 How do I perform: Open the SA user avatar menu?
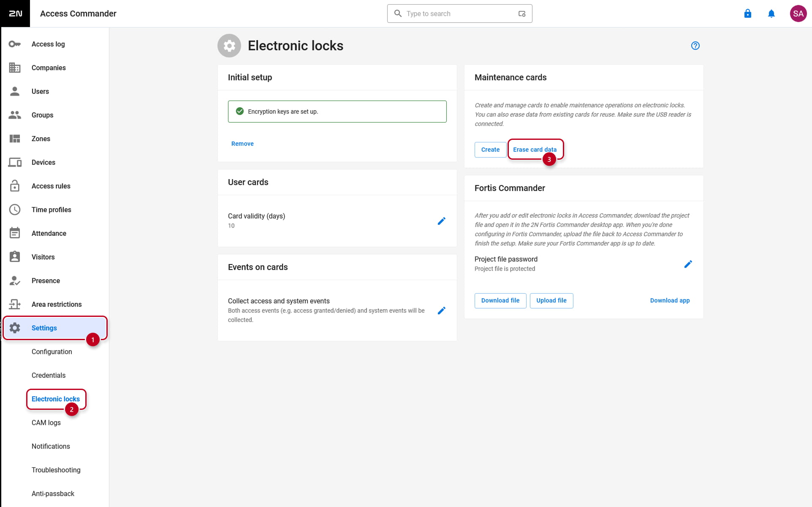pyautogui.click(x=798, y=14)
